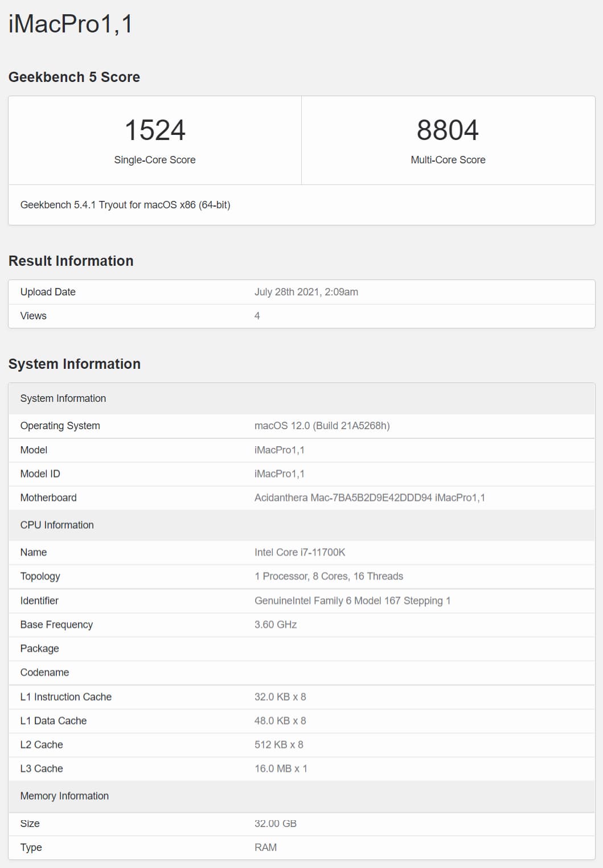Click the Result Information heading
The width and height of the screenshot is (603, 868).
point(71,261)
